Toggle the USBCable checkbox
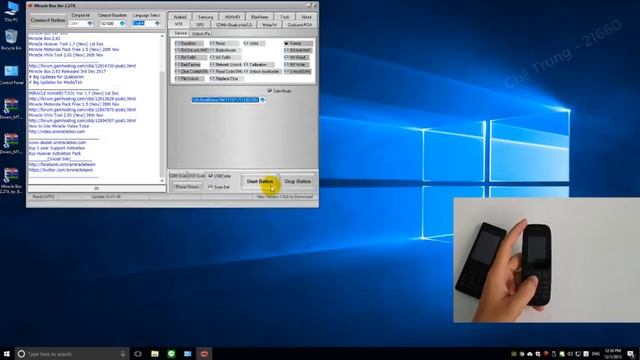The width and height of the screenshot is (640, 360). [x=220, y=176]
